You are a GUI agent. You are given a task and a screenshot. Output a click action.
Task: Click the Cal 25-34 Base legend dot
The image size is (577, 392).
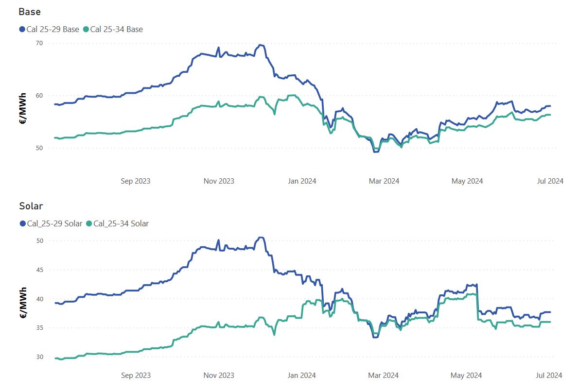(86, 30)
